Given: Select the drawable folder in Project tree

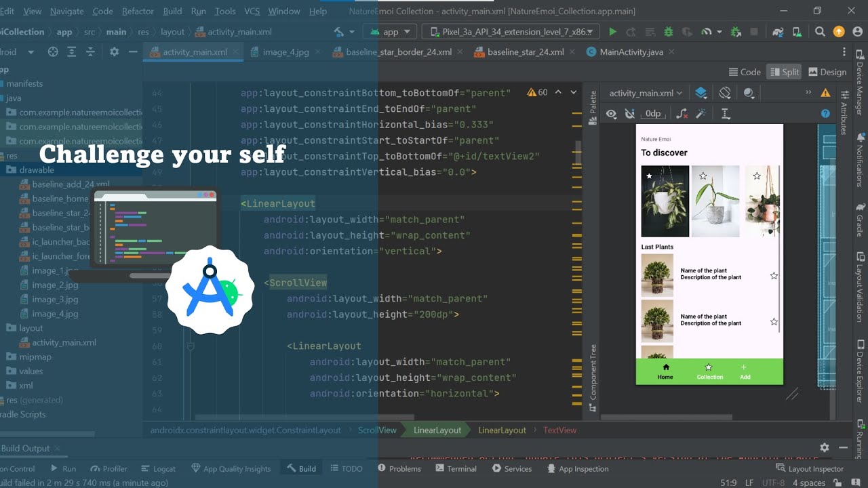Looking at the screenshot, I should pyautogui.click(x=37, y=170).
